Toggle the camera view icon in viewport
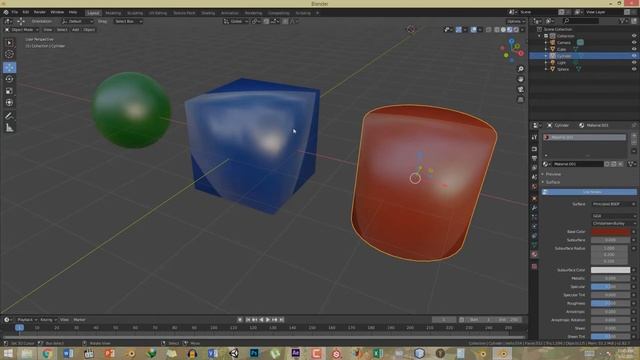 point(520,89)
